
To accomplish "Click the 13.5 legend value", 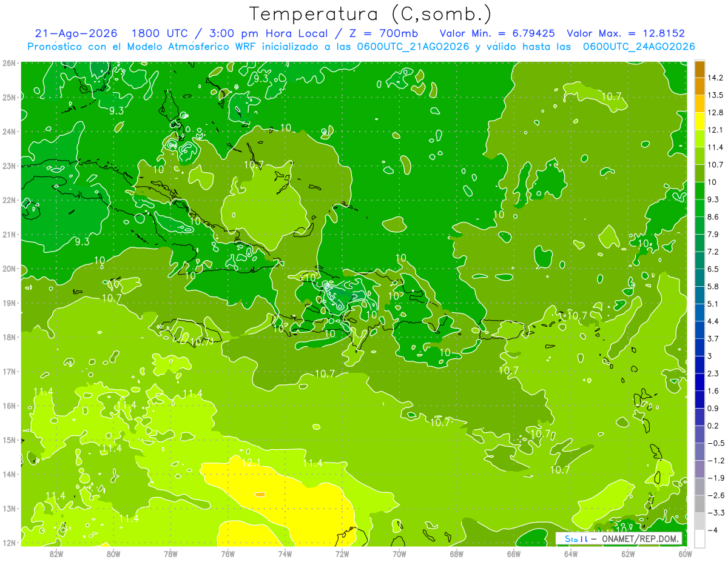I will 715,95.
